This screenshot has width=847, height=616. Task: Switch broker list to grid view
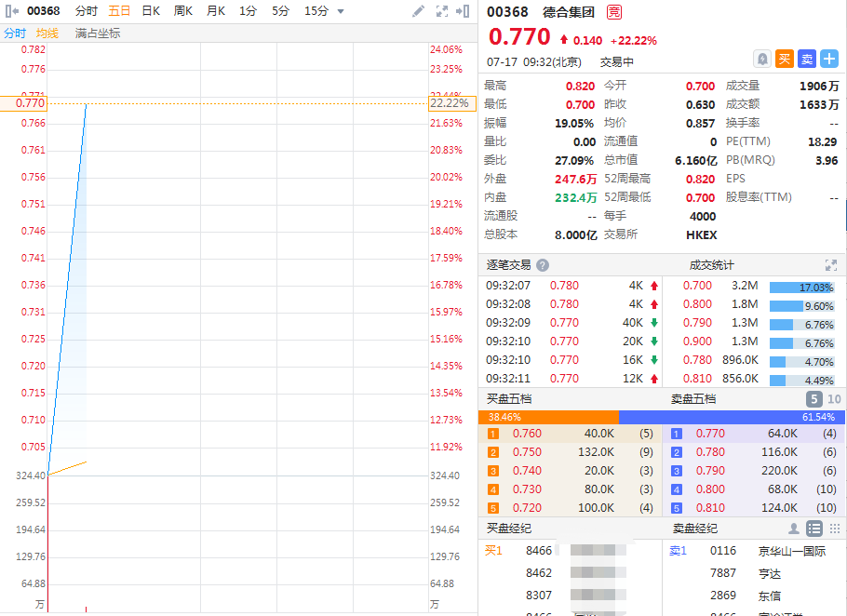pyautogui.click(x=834, y=529)
